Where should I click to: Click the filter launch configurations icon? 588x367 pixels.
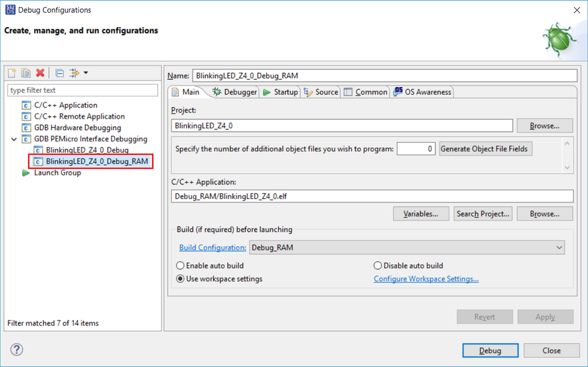74,73
